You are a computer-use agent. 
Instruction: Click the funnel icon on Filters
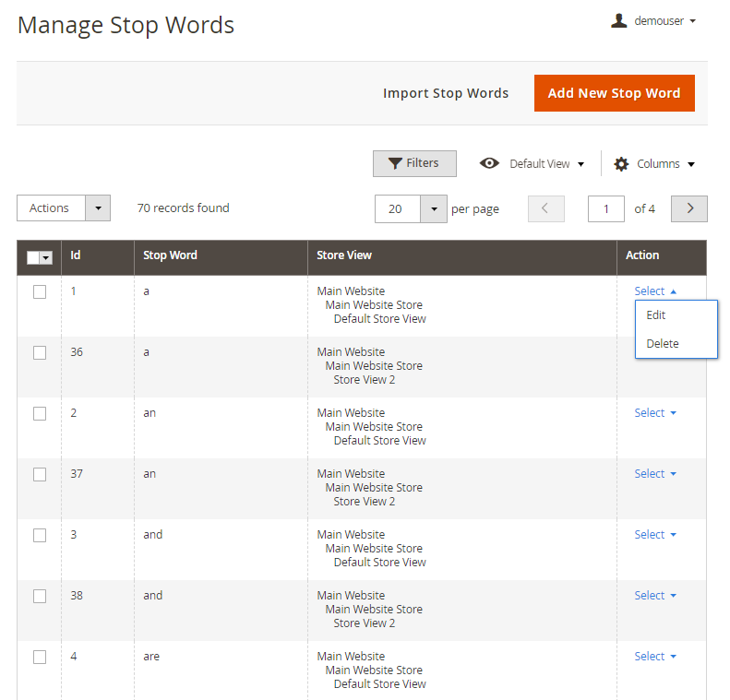(395, 163)
